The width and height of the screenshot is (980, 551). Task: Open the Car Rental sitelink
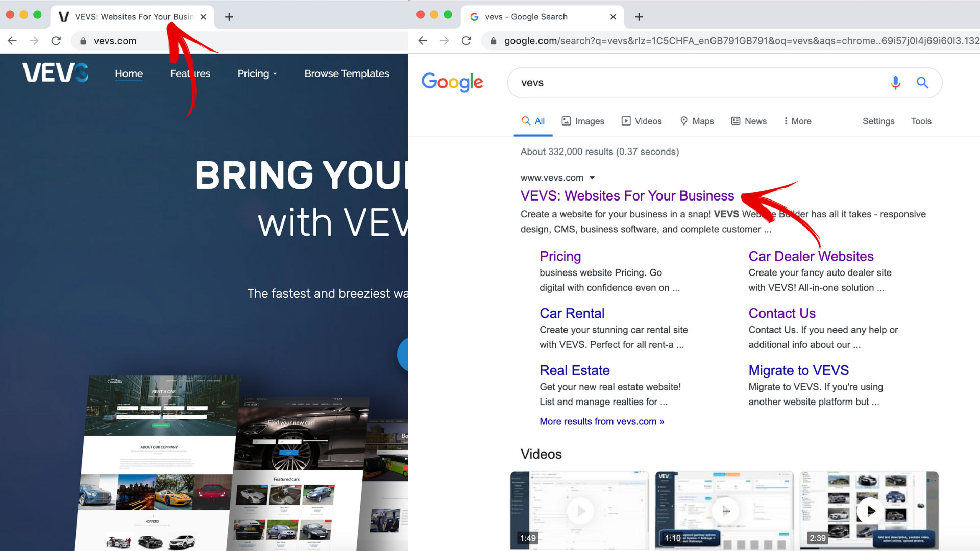click(572, 313)
